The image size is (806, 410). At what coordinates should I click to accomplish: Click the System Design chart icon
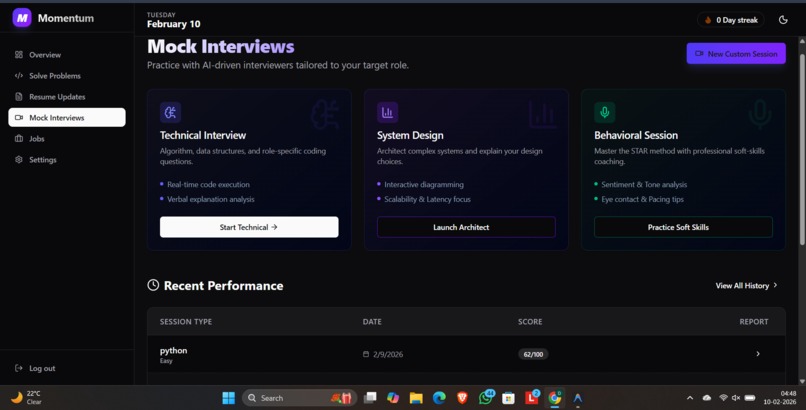[387, 112]
